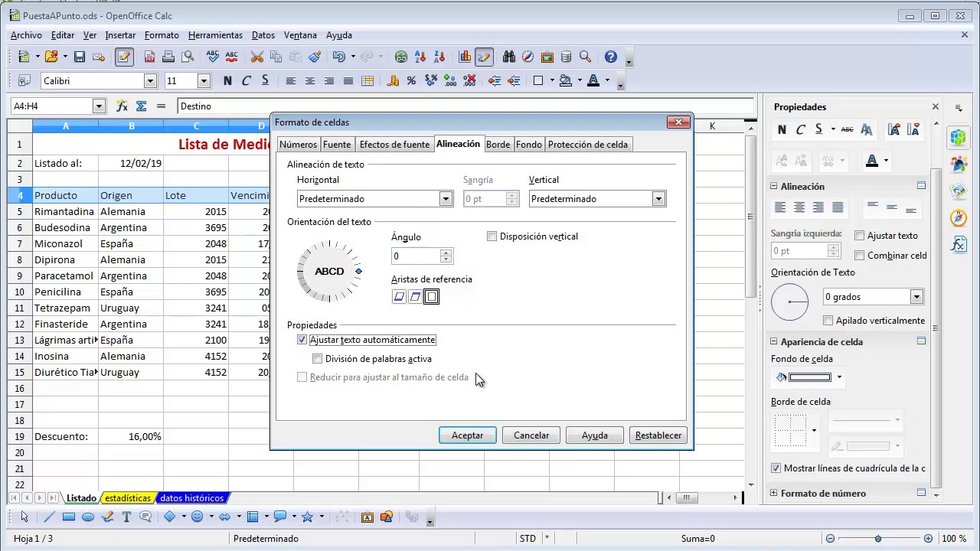This screenshot has height=551, width=980.
Task: Open Navigator compass in toolbar
Action: [x=528, y=57]
